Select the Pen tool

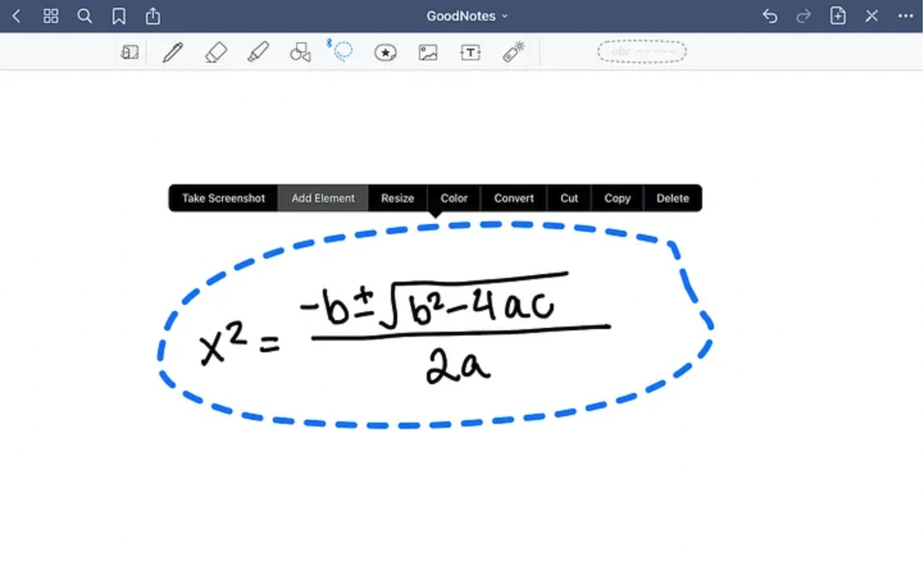pyautogui.click(x=172, y=52)
